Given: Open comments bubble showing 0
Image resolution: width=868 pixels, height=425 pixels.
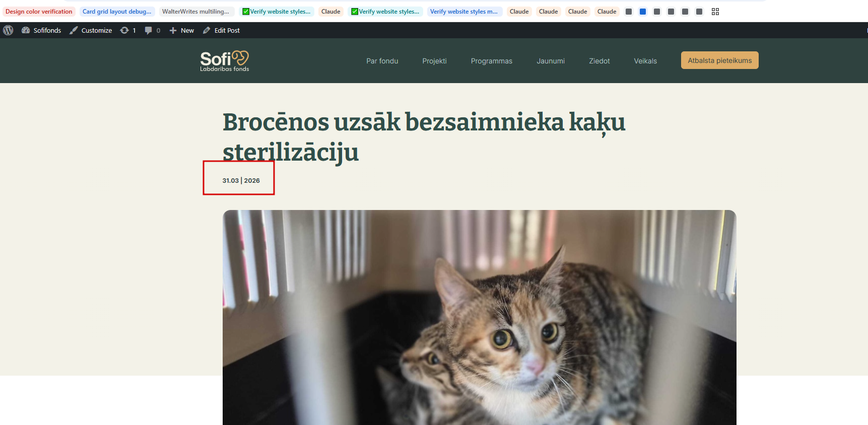Looking at the screenshot, I should click(153, 30).
